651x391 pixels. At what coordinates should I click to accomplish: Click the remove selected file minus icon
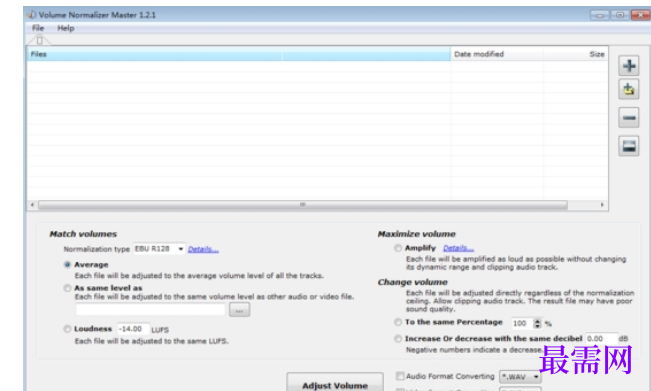(629, 117)
